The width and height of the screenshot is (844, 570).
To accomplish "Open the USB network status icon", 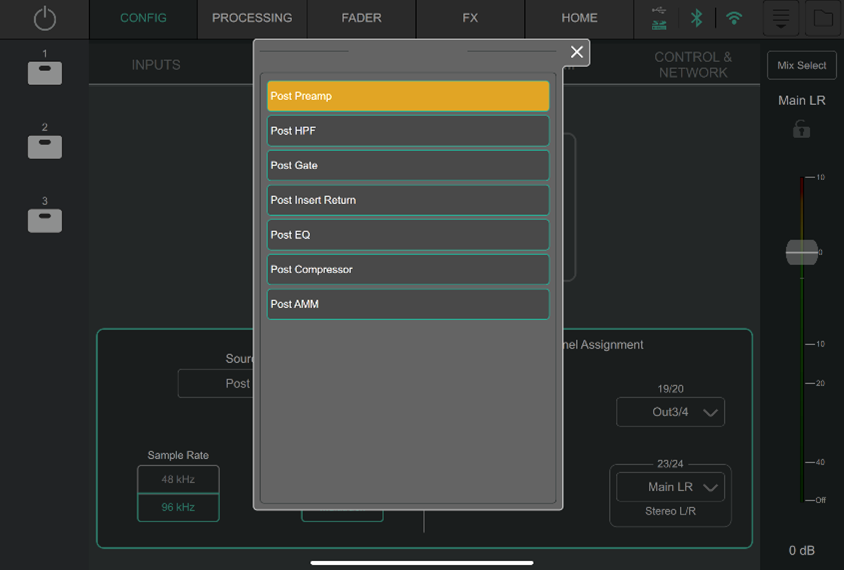I will (x=659, y=18).
